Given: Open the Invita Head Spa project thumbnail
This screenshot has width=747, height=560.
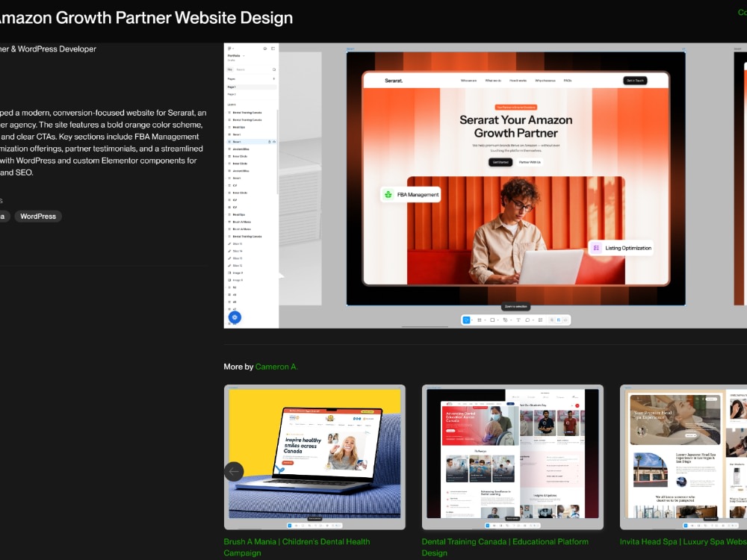Looking at the screenshot, I should point(684,457).
